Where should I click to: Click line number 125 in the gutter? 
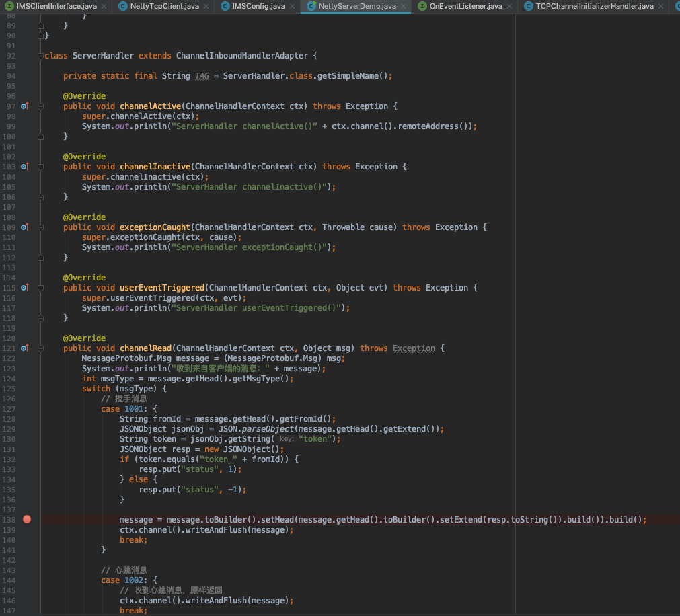pyautogui.click(x=9, y=389)
